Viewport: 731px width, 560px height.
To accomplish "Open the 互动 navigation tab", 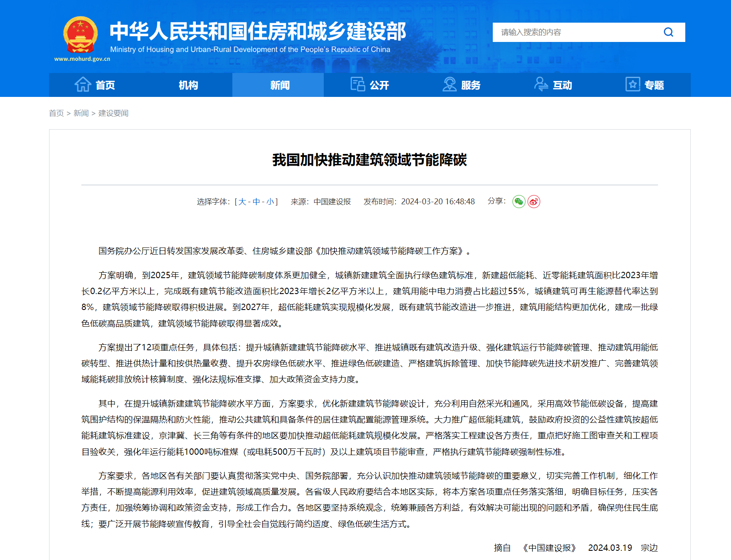I will pos(553,85).
